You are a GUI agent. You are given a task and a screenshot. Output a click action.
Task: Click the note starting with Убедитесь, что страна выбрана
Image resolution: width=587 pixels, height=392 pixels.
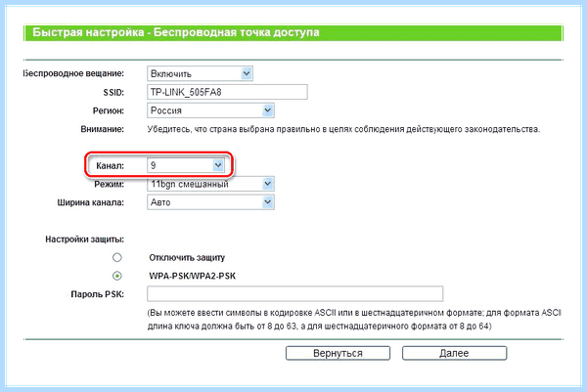click(x=343, y=129)
